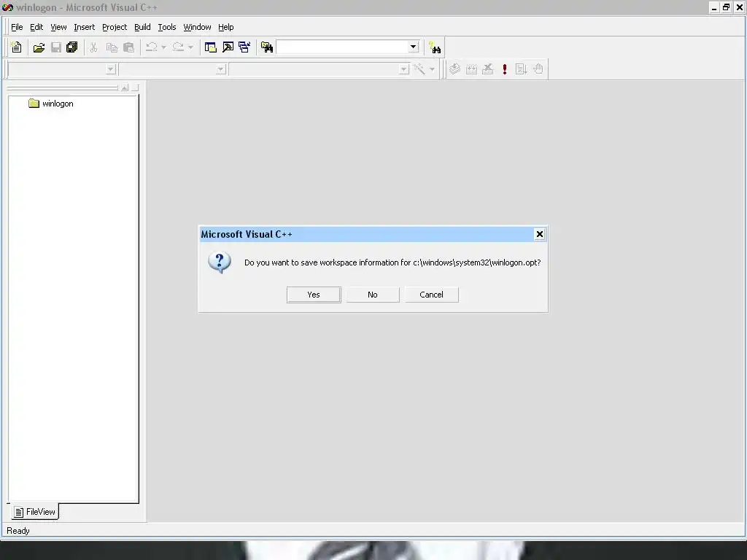Click the workspace pane expand arrow button
Image resolution: width=747 pixels, height=560 pixels.
tap(125, 87)
